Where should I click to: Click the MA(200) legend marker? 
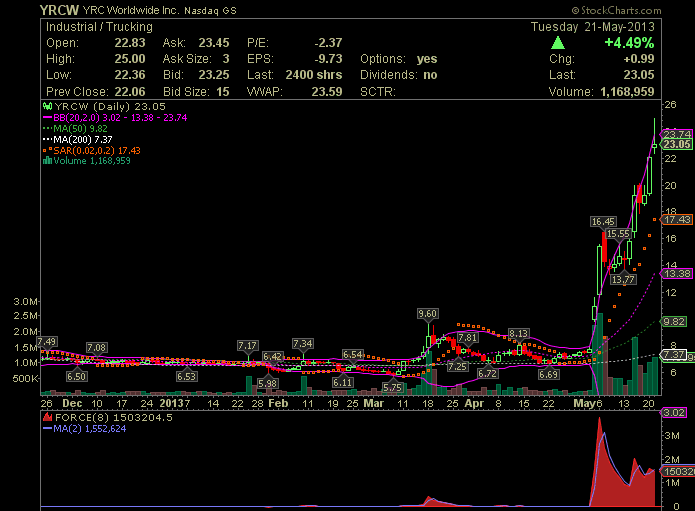coord(46,138)
